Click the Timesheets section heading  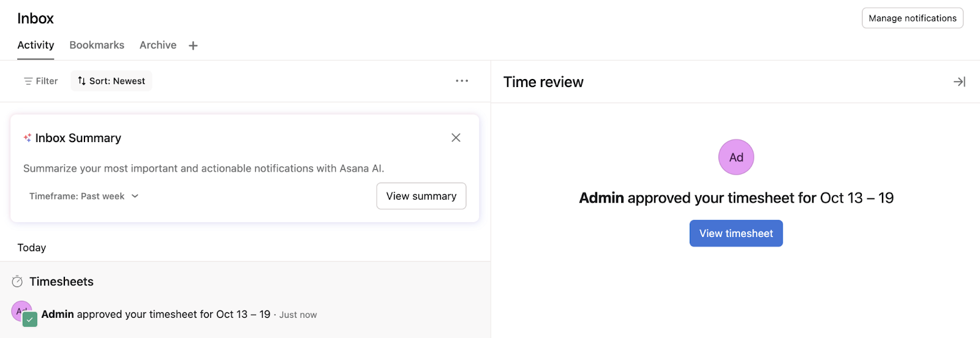(61, 282)
